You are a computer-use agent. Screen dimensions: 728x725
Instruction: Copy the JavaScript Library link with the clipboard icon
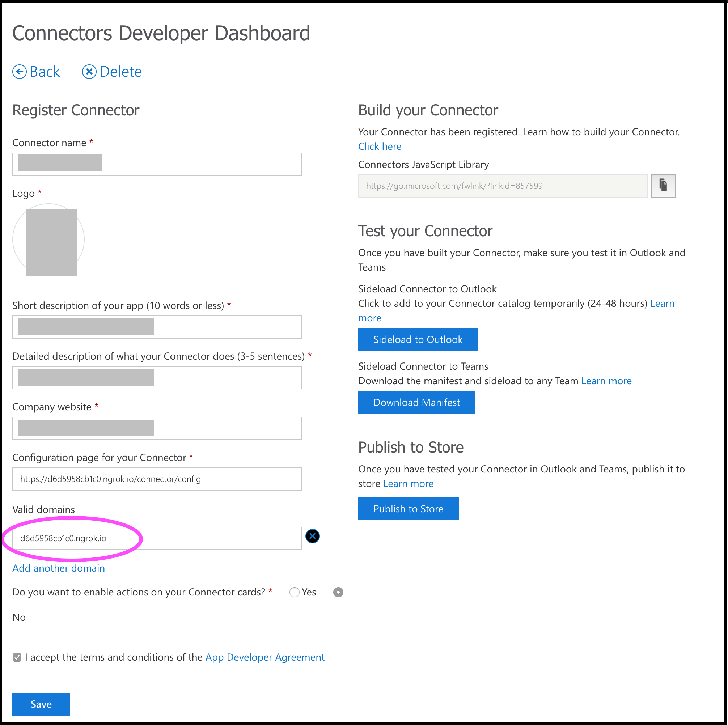tap(663, 186)
